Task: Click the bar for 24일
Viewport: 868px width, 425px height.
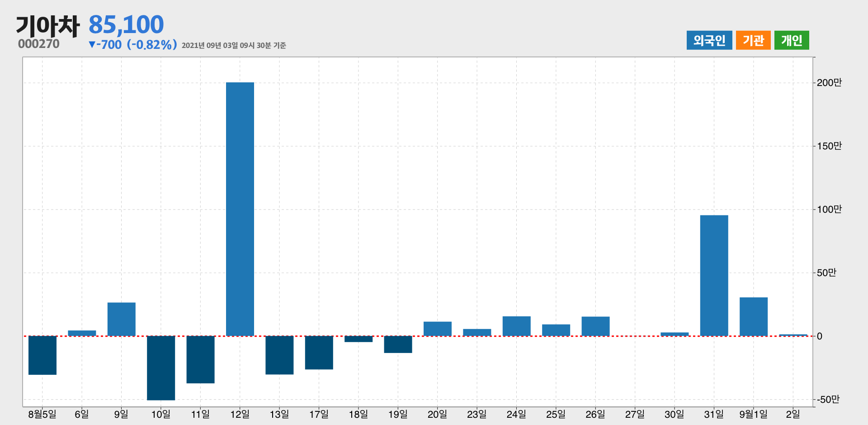Action: coord(517,326)
